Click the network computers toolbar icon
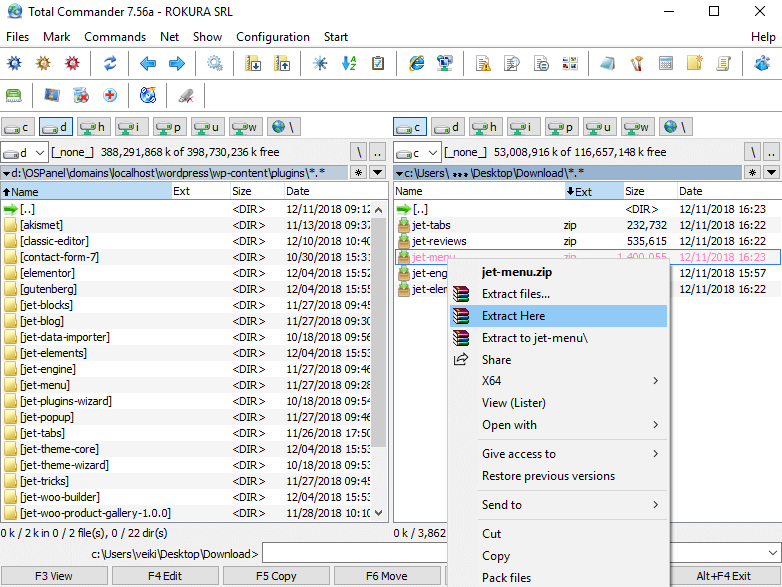This screenshot has width=782, height=587. click(x=445, y=63)
